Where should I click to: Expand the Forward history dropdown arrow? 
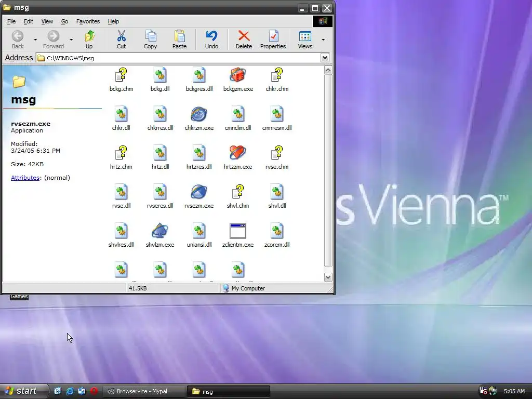[x=71, y=39]
